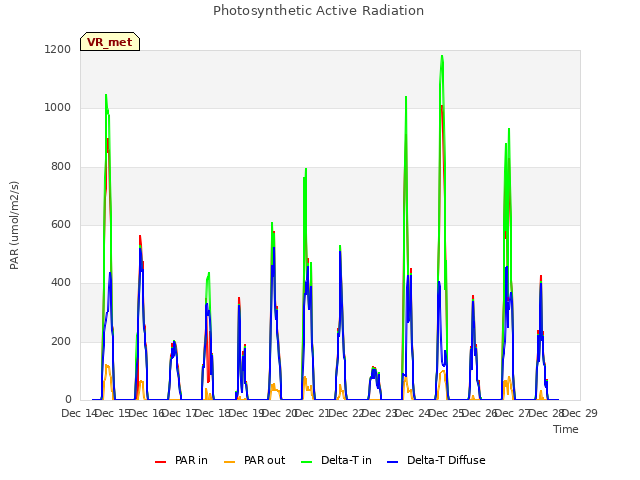The image size is (640, 480).
Task: Click the Photosynthetic Active Radiation title
Action: click(x=318, y=11)
